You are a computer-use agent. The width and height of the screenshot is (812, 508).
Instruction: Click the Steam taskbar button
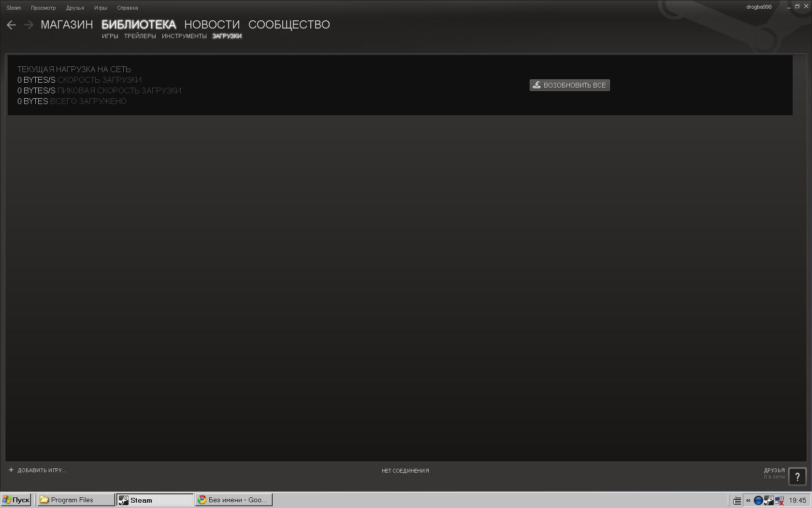[155, 500]
